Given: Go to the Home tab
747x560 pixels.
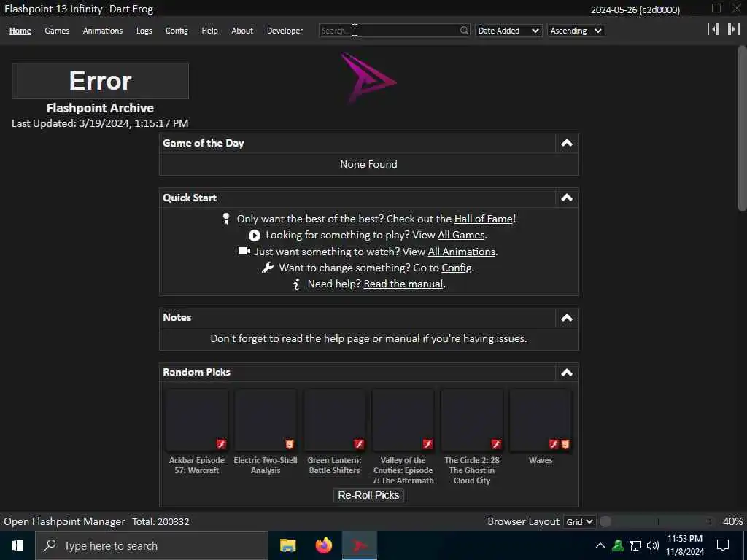Looking at the screenshot, I should 20,31.
